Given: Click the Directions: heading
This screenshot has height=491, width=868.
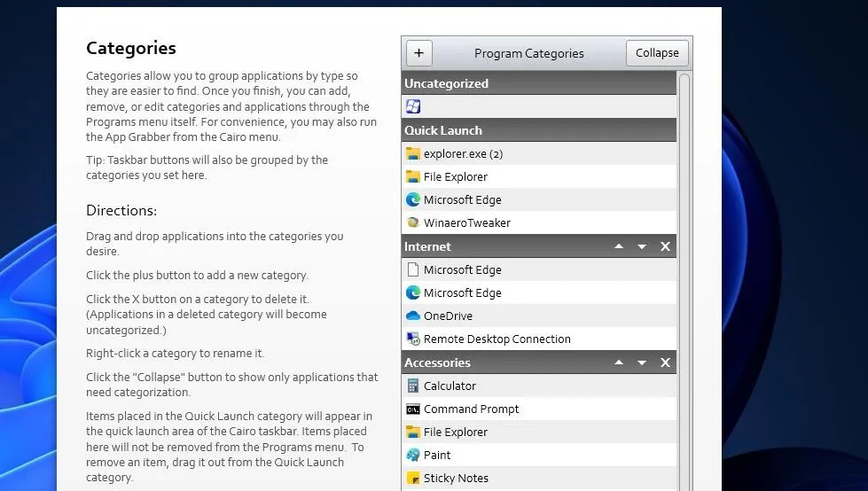Looking at the screenshot, I should [121, 210].
